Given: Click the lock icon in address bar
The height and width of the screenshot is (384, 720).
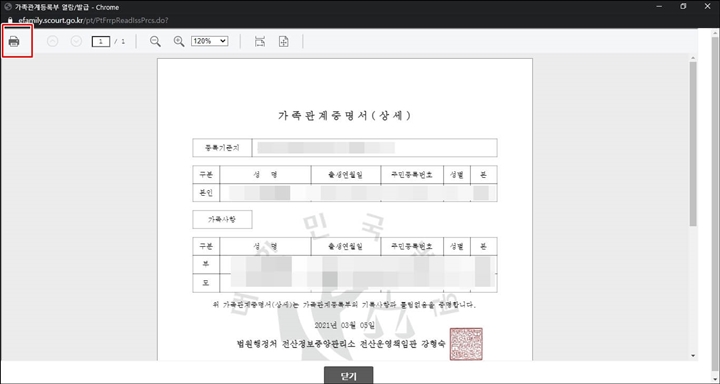Looking at the screenshot, I should point(10,20).
